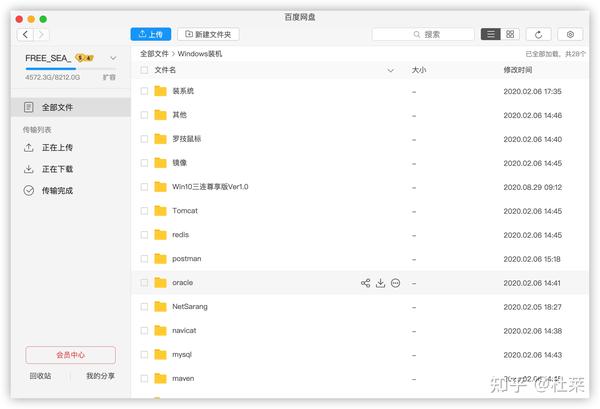The image size is (600, 409).
Task: Click the 大小 column header
Action: tap(419, 70)
